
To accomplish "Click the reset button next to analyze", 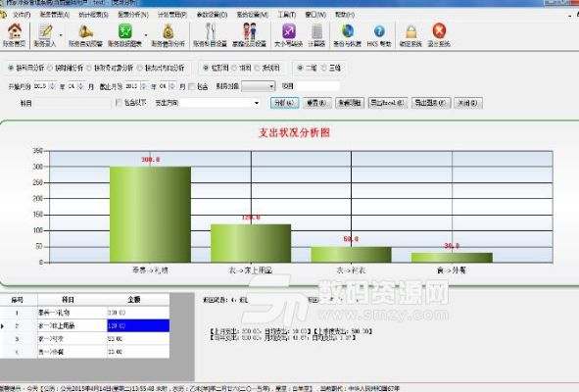I will (316, 103).
